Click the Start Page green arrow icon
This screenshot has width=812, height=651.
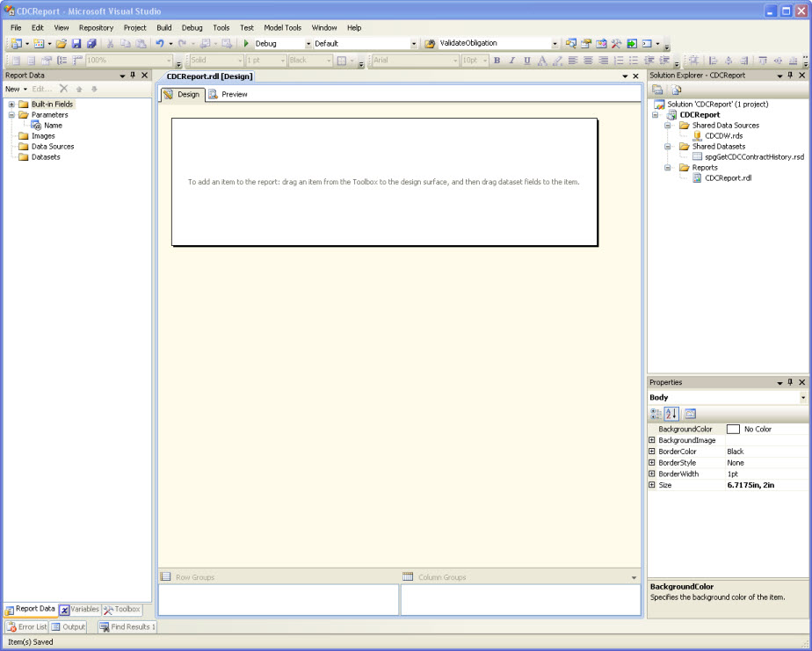click(632, 44)
